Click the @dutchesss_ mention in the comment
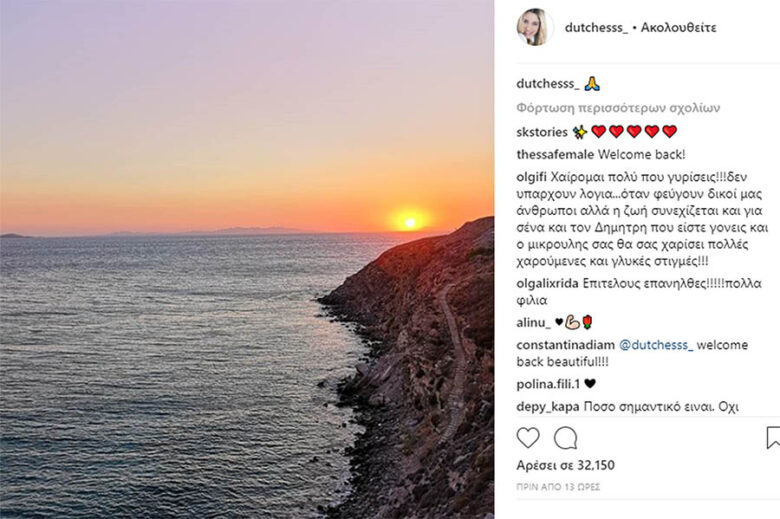 [656, 345]
